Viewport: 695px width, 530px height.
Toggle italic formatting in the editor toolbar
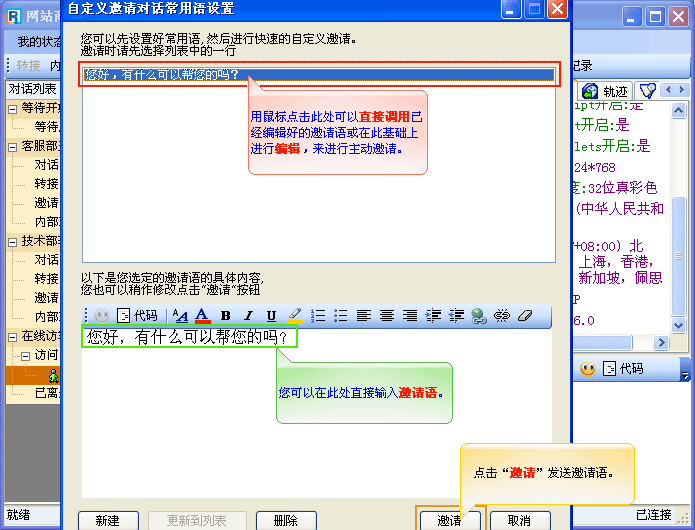coord(248,316)
